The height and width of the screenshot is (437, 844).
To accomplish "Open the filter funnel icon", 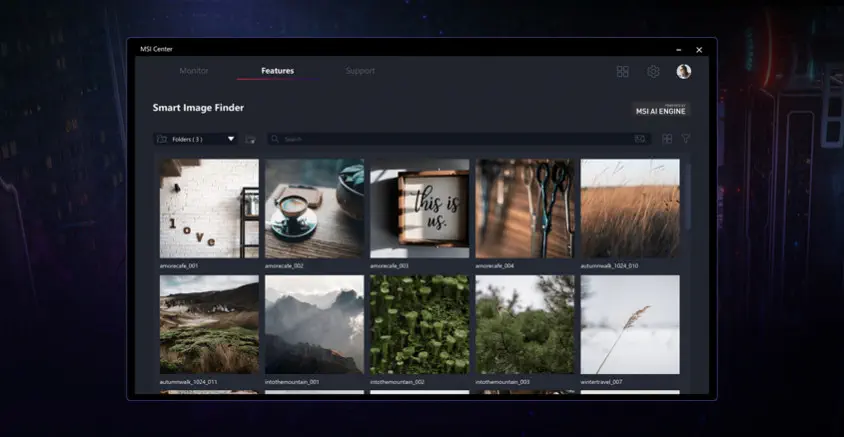I will coord(686,139).
